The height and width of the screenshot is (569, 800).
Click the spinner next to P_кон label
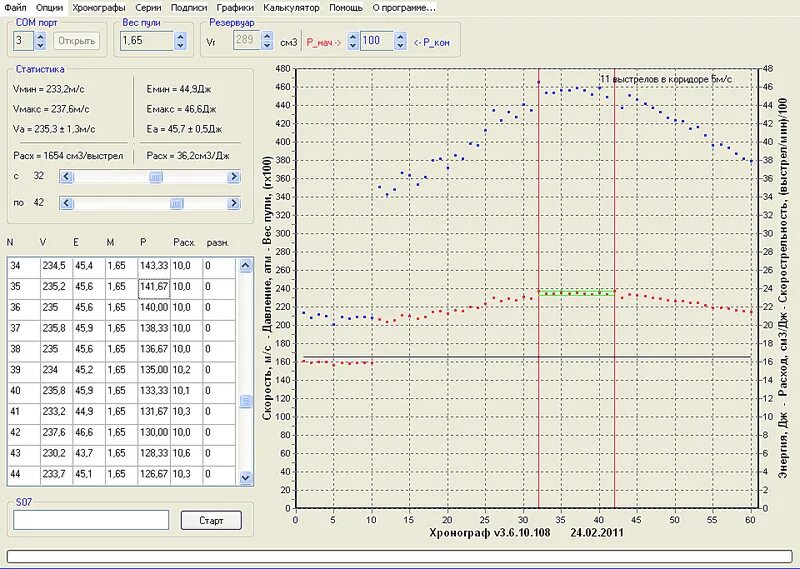pyautogui.click(x=401, y=41)
